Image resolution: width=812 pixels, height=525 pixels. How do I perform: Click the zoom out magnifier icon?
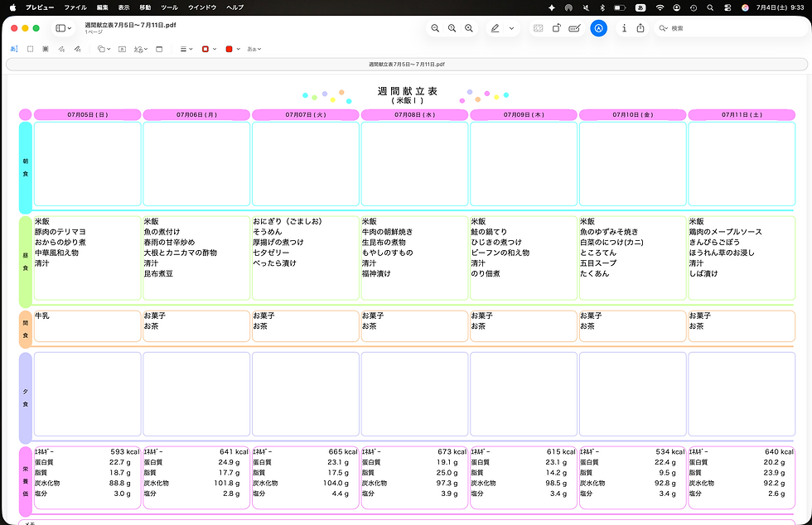click(435, 28)
